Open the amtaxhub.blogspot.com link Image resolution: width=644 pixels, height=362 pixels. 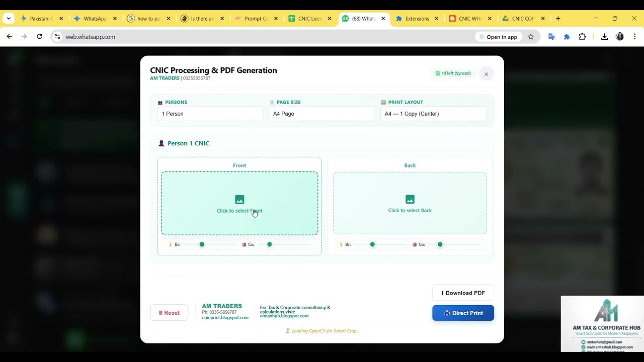(x=284, y=316)
